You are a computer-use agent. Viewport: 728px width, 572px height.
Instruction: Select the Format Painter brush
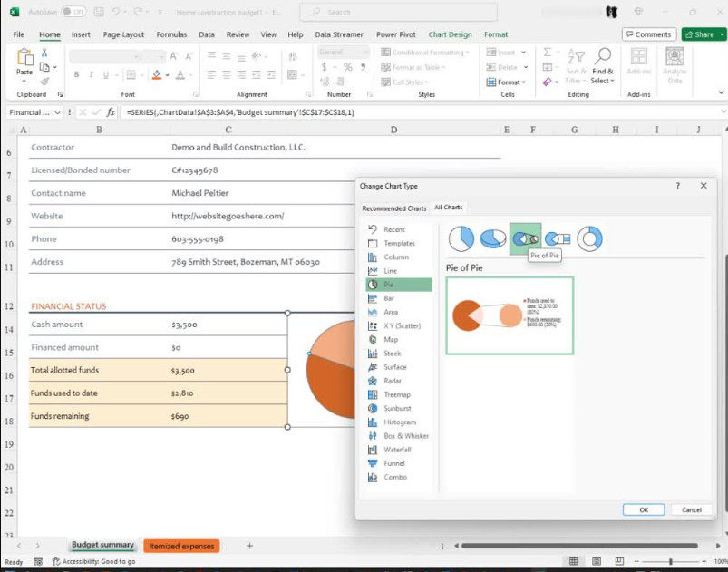click(x=44, y=82)
